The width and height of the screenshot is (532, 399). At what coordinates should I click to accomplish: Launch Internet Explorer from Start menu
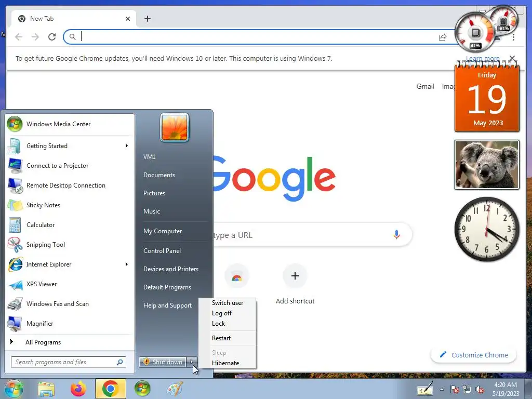pyautogui.click(x=70, y=264)
